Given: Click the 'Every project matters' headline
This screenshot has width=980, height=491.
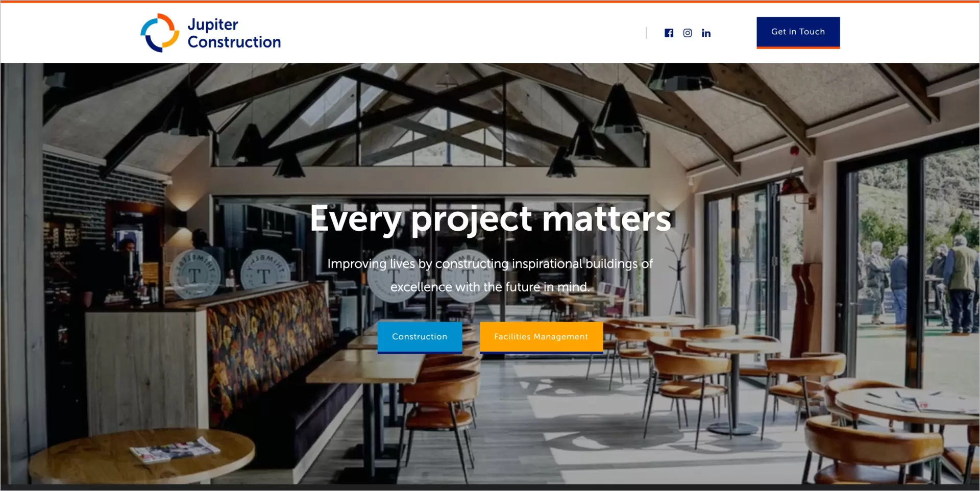Looking at the screenshot, I should pyautogui.click(x=491, y=218).
